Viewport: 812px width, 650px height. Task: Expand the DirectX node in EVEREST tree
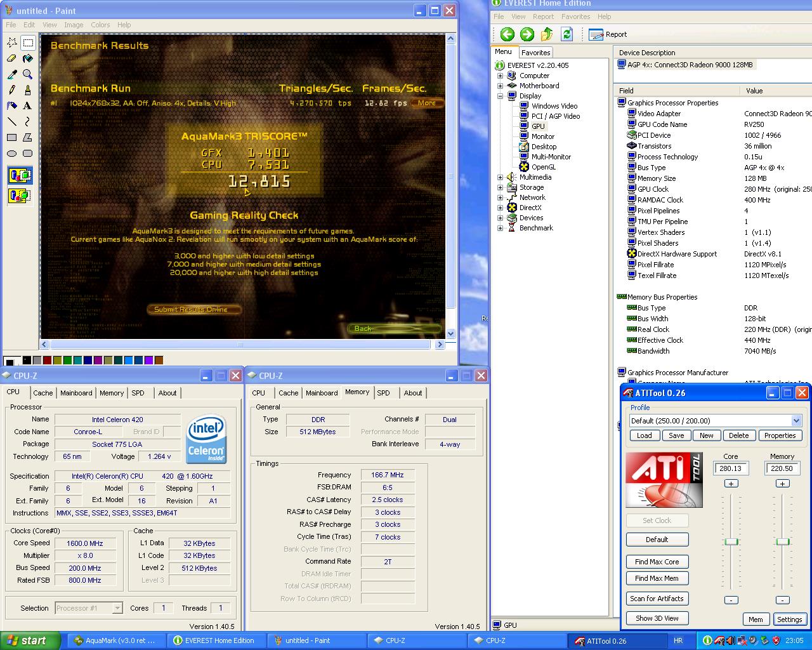click(x=501, y=208)
